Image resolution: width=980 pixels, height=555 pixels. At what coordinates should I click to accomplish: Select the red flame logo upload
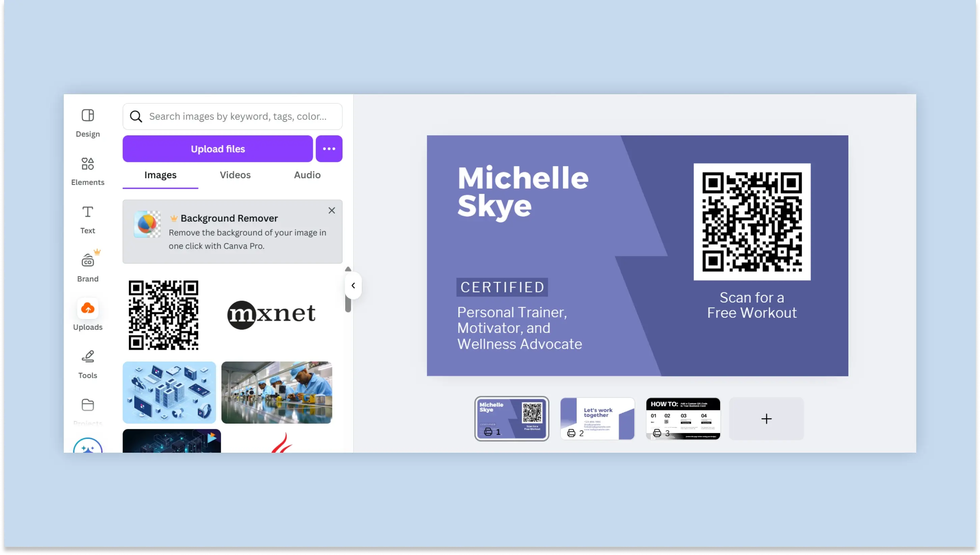point(282,442)
